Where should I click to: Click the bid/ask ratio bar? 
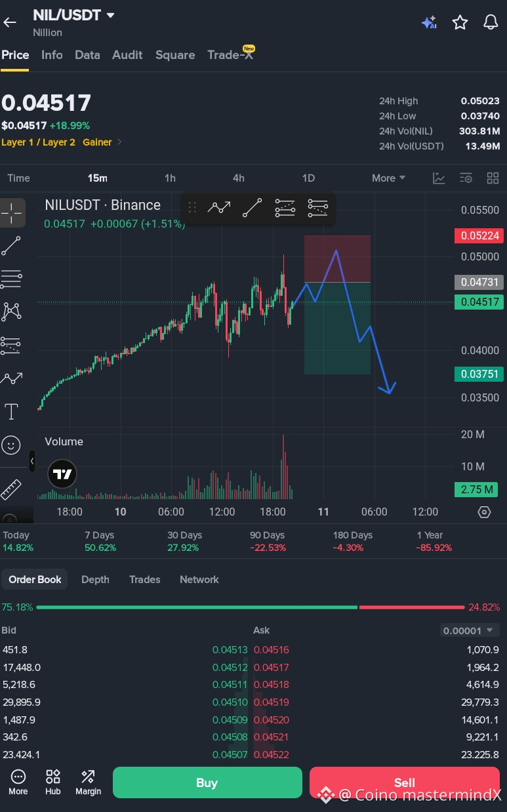(x=251, y=607)
